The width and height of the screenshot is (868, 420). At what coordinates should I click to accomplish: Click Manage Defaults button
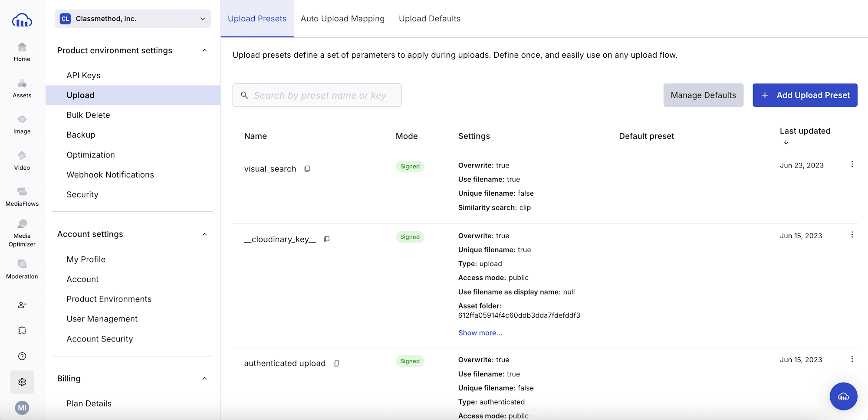coord(703,95)
